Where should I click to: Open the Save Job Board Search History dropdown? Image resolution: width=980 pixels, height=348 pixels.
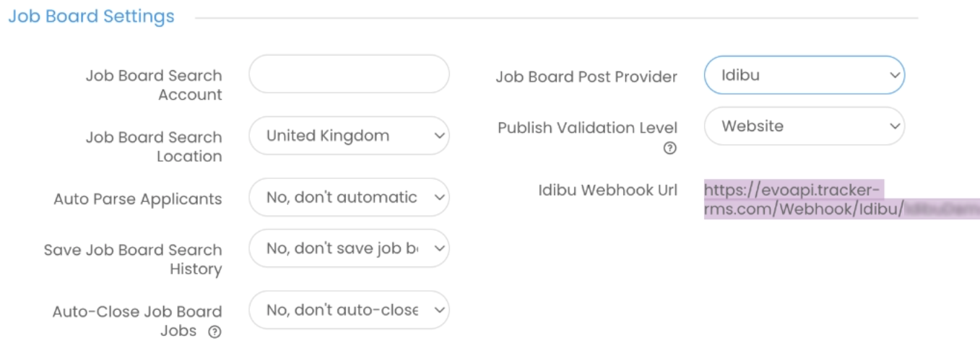point(349,248)
